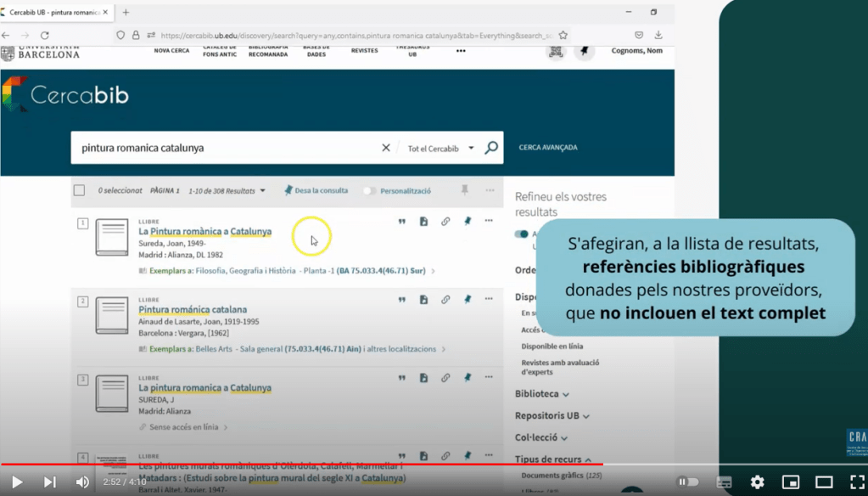The image size is (868, 496).
Task: Toggle the Personalització switch
Action: pos(369,191)
